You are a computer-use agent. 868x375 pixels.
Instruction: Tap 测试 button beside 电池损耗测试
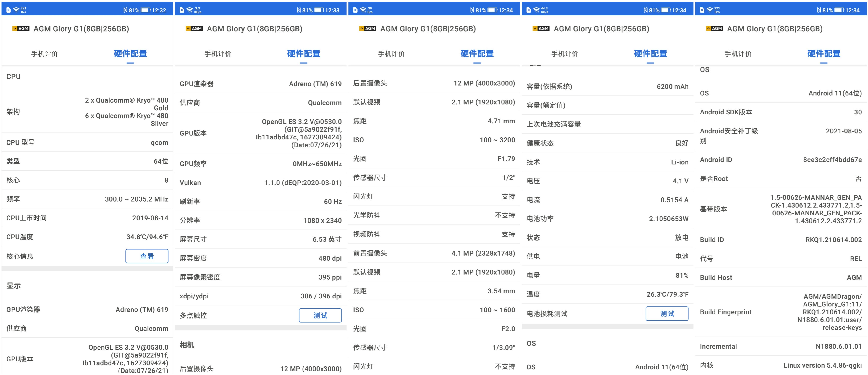click(x=667, y=314)
